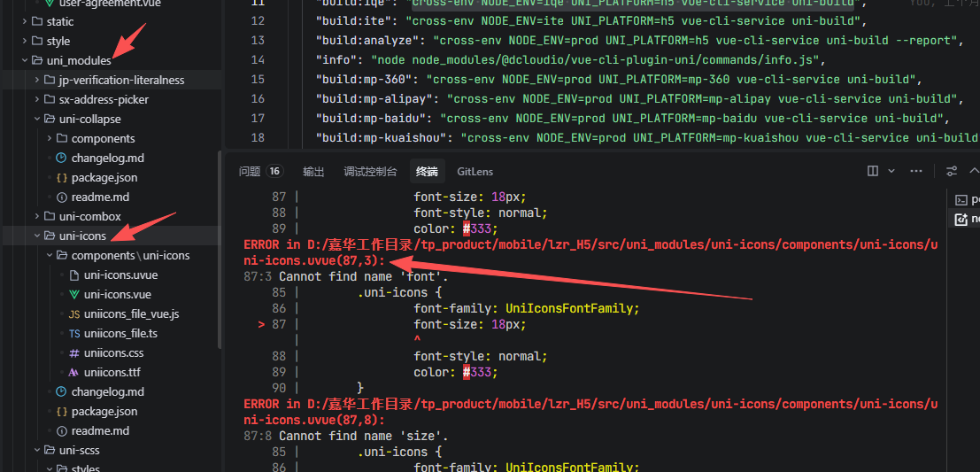
Task: Expand the sx-address-picker folder
Action: pyautogui.click(x=103, y=99)
